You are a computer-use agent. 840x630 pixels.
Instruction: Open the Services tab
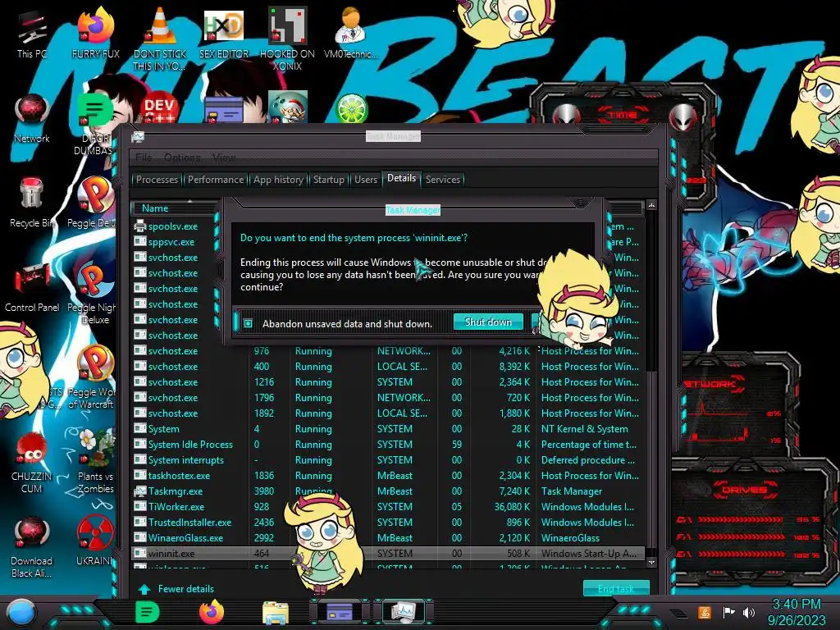click(442, 180)
